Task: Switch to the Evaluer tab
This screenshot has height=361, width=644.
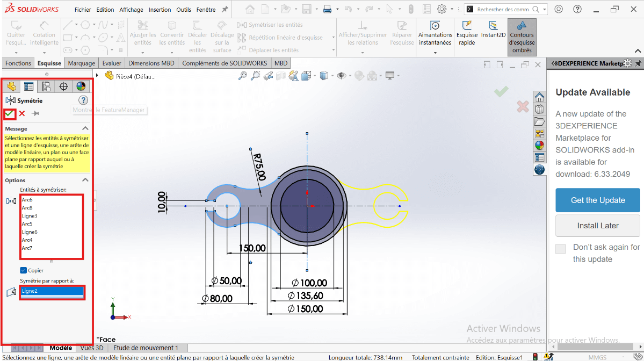Action: (x=112, y=63)
